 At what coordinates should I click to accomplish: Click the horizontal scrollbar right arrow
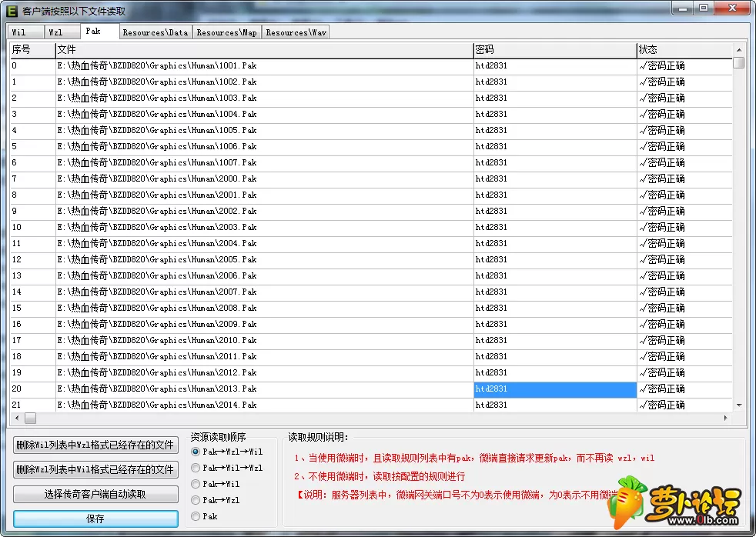click(726, 418)
